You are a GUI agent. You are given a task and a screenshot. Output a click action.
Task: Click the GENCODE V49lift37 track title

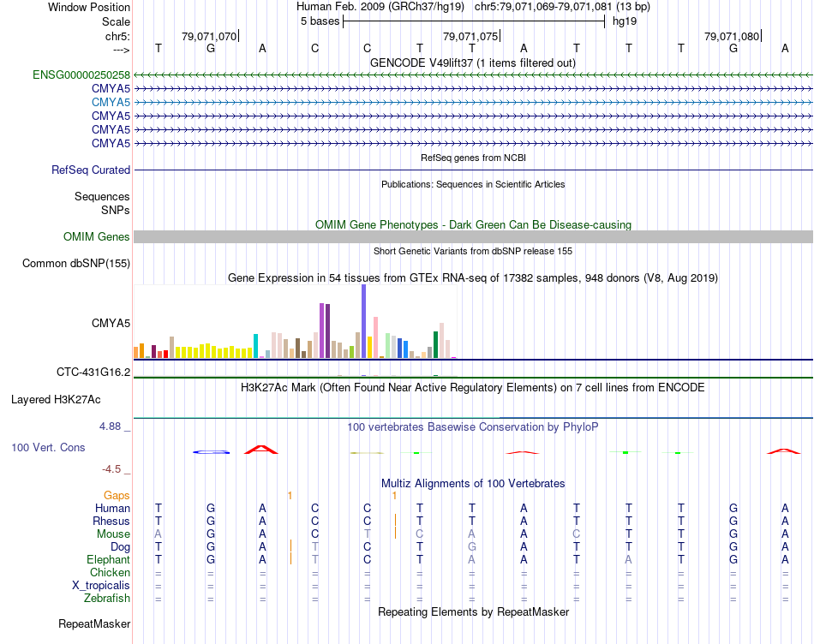coord(473,63)
